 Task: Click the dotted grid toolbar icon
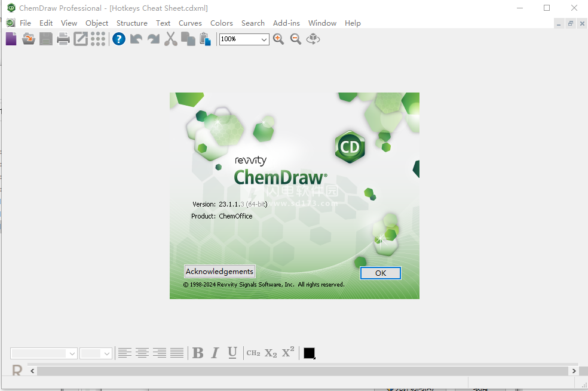point(98,39)
